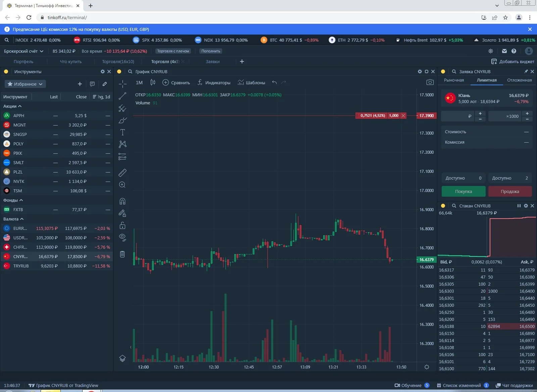This screenshot has height=392, width=537.
Task: Edit watchlist with pencil icon
Action: (x=105, y=84)
